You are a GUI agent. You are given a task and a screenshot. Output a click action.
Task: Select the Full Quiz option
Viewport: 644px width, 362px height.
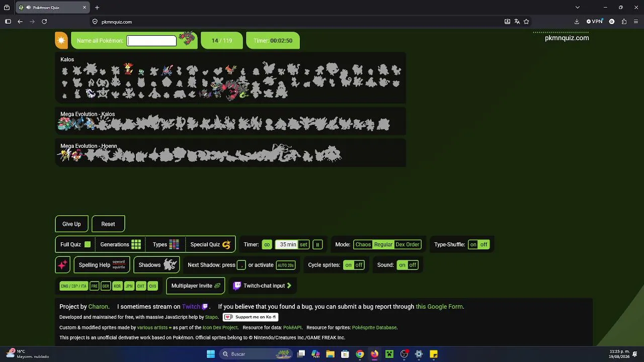coord(75,245)
